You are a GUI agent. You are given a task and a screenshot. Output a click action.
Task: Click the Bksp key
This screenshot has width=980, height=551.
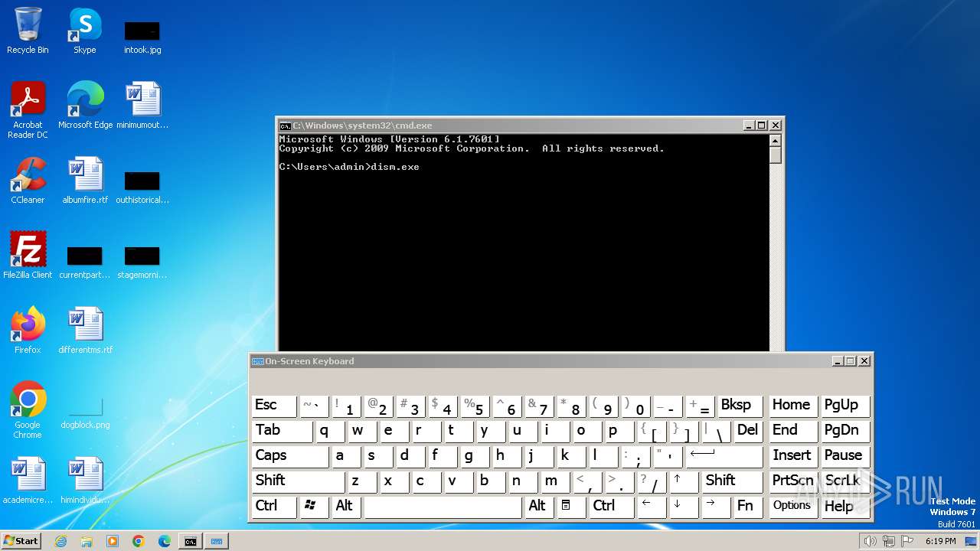click(x=740, y=406)
